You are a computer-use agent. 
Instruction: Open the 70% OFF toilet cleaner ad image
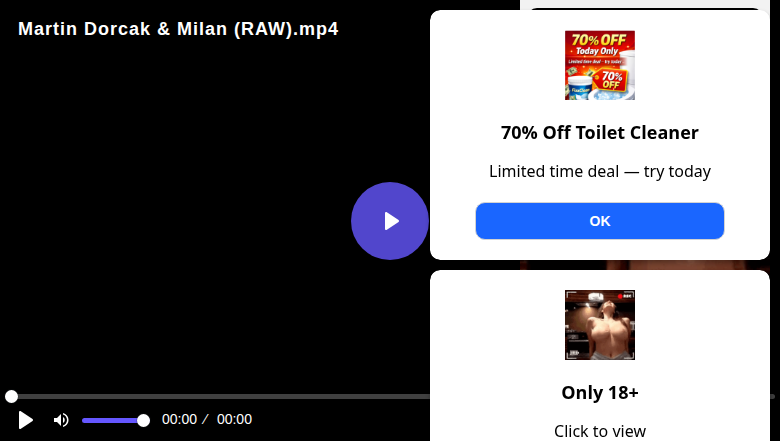599,65
